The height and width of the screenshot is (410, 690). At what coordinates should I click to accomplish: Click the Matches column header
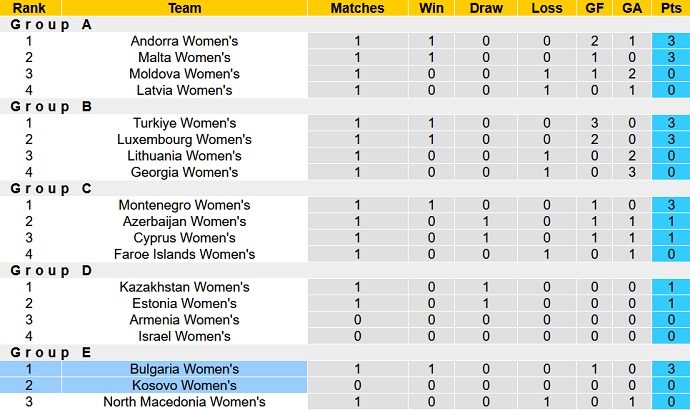tap(357, 8)
